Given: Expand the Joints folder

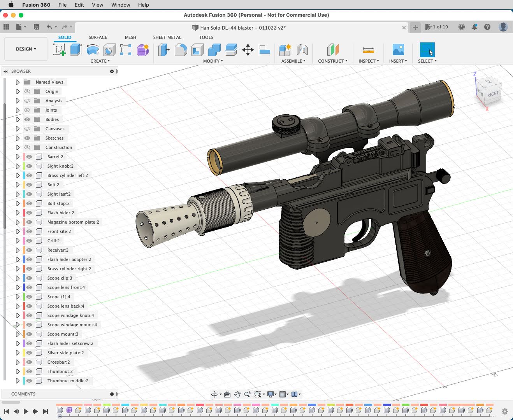Looking at the screenshot, I should [18, 110].
